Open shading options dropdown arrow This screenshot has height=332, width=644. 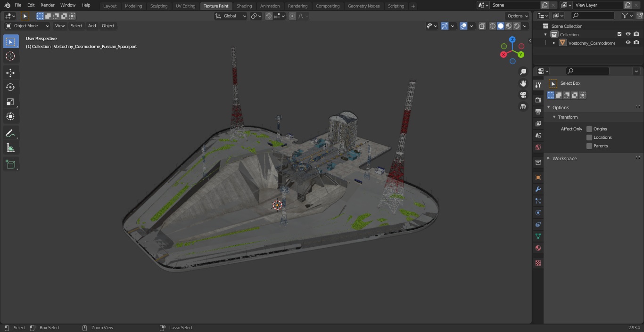(x=525, y=26)
